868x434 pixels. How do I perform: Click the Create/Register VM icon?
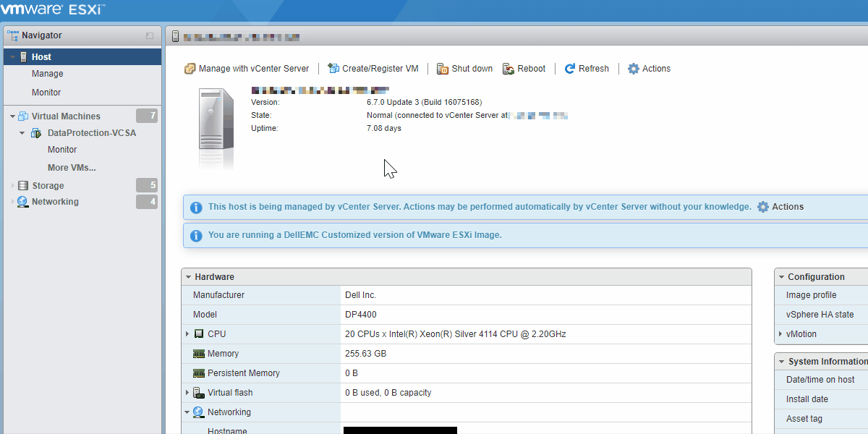[333, 68]
